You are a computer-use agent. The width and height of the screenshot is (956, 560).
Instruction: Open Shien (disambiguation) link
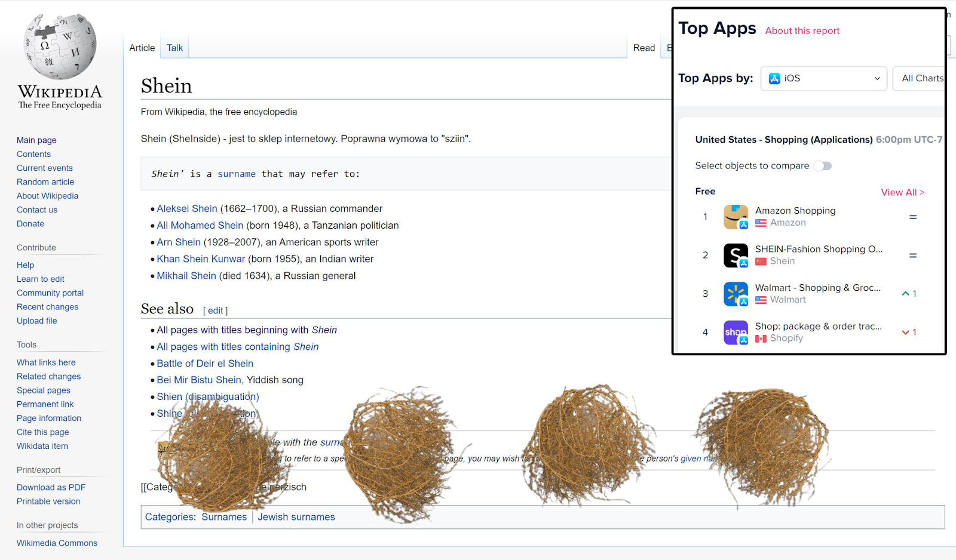208,396
